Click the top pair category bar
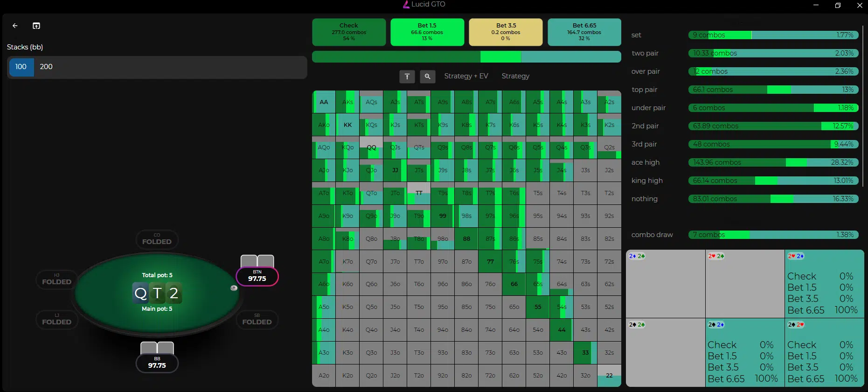This screenshot has height=392, width=868. coord(773,90)
